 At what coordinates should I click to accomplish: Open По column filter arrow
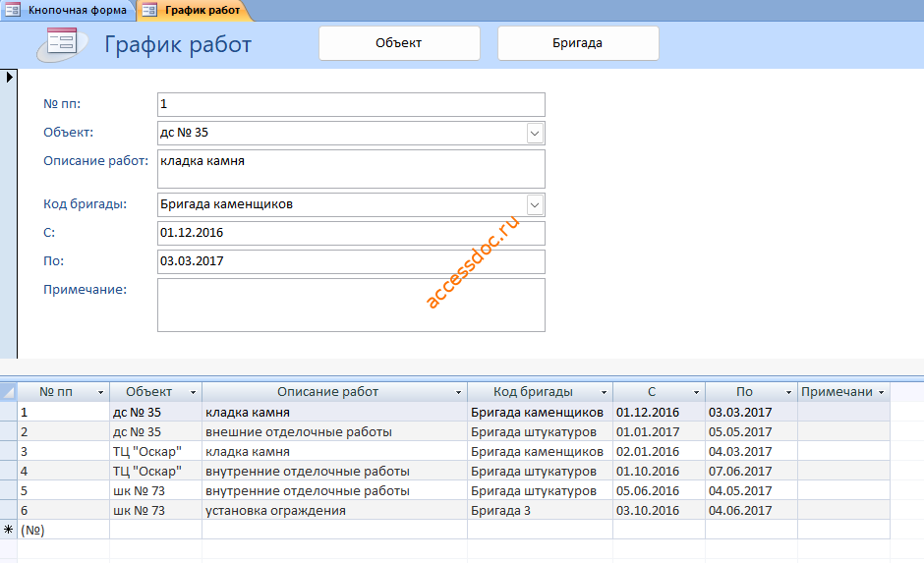coord(788,392)
